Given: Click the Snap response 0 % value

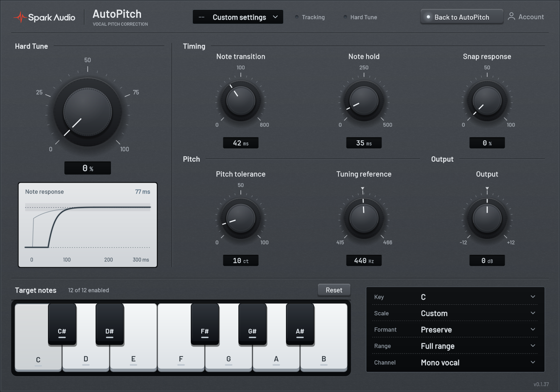Looking at the screenshot, I should [487, 143].
